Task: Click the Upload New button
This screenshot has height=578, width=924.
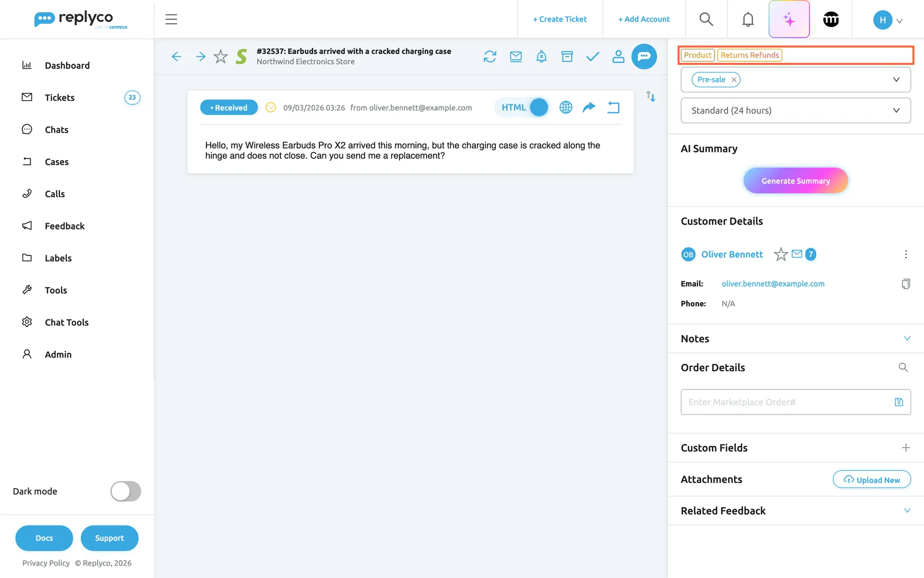Action: (x=872, y=479)
